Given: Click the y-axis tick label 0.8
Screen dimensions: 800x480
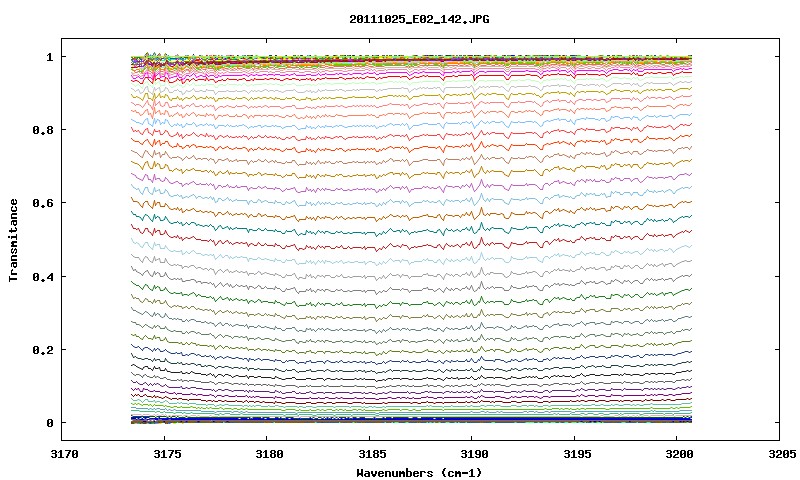Looking at the screenshot, I should pos(43,130).
